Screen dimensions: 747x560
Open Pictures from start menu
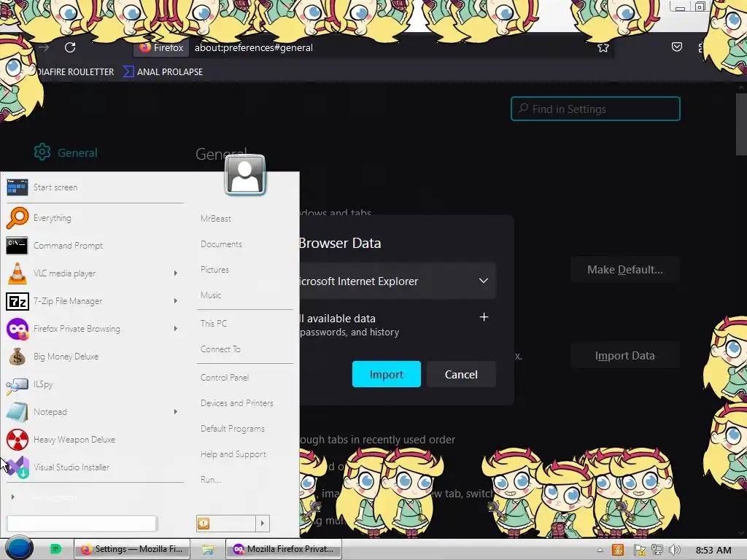(x=214, y=270)
